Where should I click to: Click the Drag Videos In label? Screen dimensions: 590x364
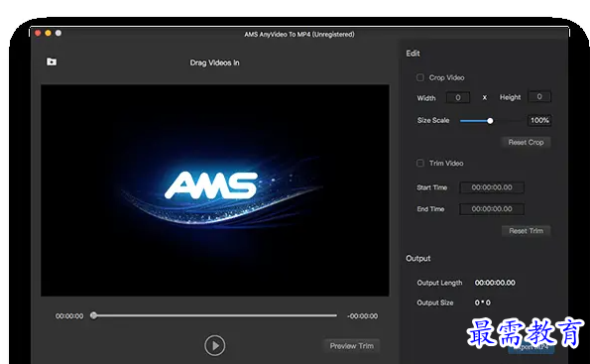click(214, 62)
